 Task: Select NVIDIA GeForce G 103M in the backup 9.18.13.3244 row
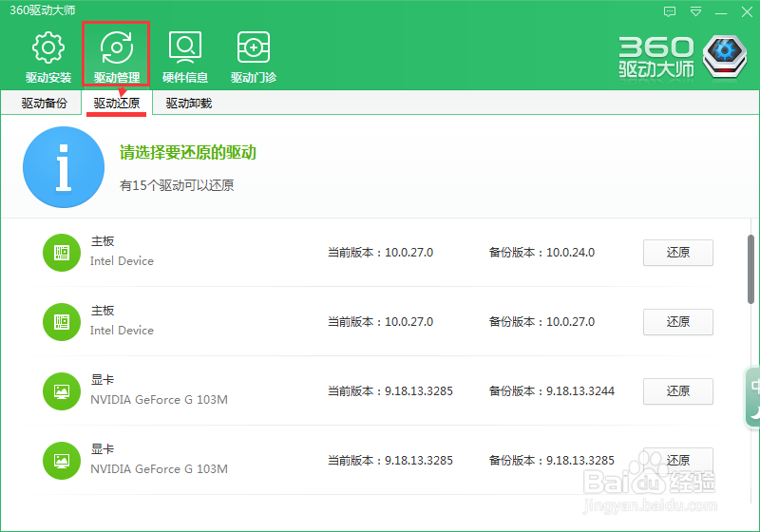159,400
